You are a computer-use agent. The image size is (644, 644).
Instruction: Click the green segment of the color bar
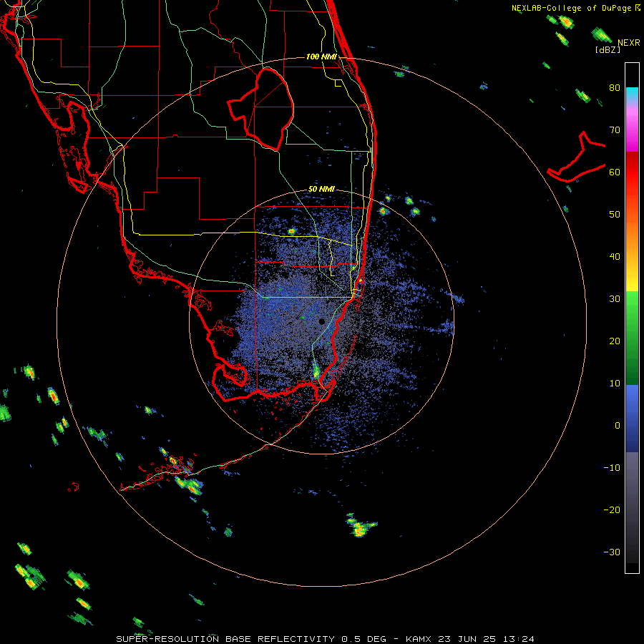[x=632, y=338]
